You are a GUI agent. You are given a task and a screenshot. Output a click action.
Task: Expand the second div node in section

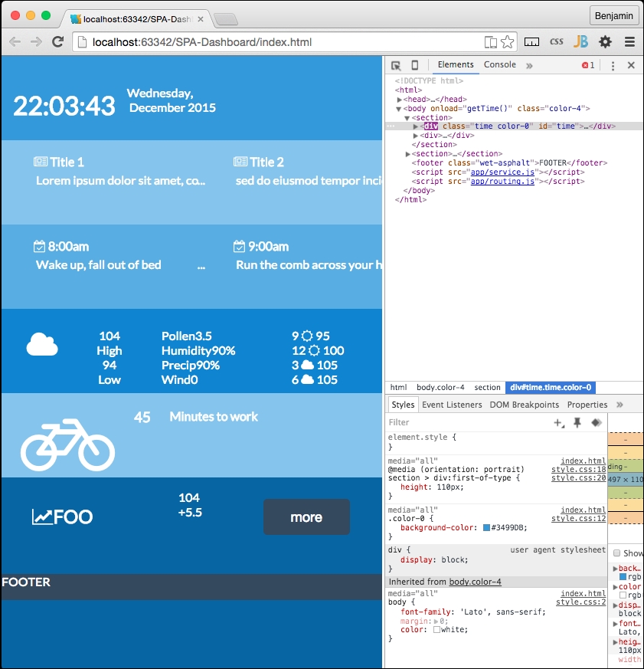(x=416, y=136)
